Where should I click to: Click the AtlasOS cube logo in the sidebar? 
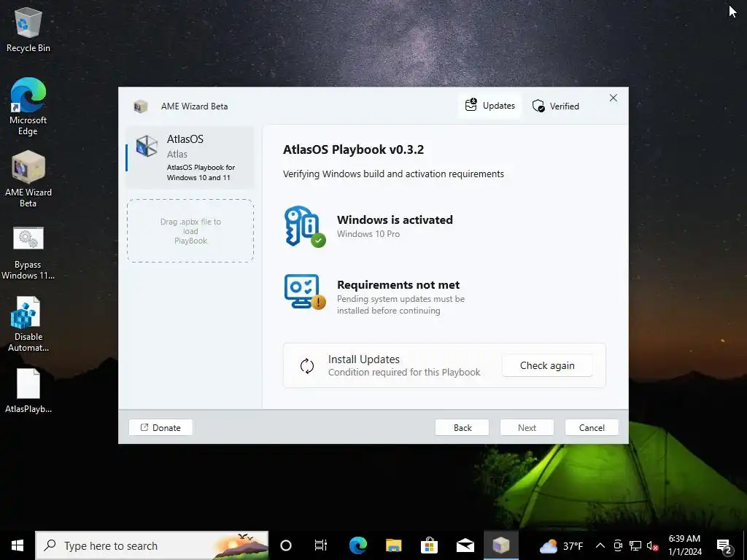(x=146, y=146)
